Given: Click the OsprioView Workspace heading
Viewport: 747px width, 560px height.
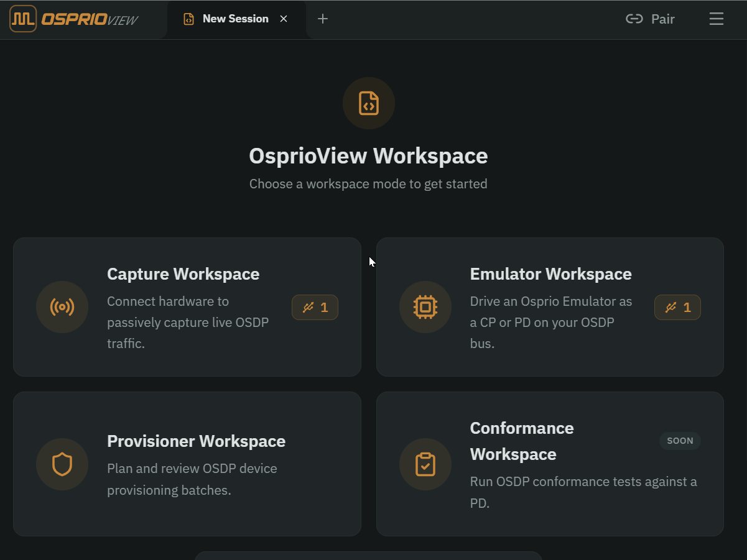Looking at the screenshot, I should click(x=368, y=156).
